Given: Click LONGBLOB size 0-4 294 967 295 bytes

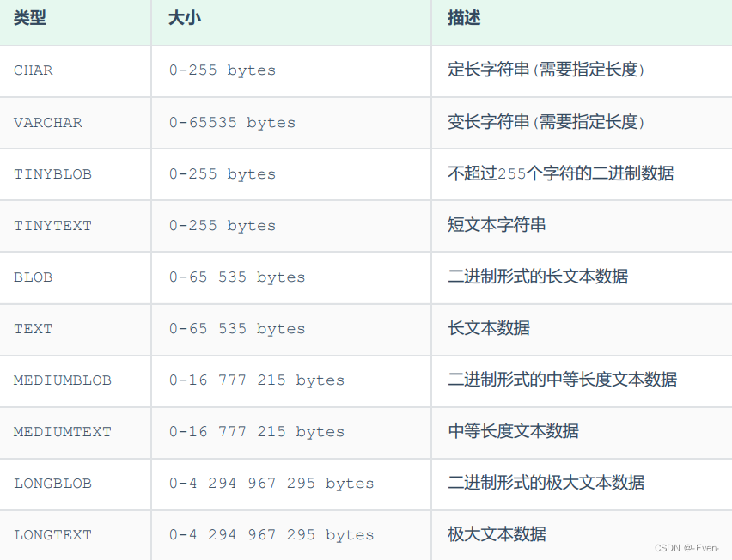Looking at the screenshot, I should click(271, 484).
